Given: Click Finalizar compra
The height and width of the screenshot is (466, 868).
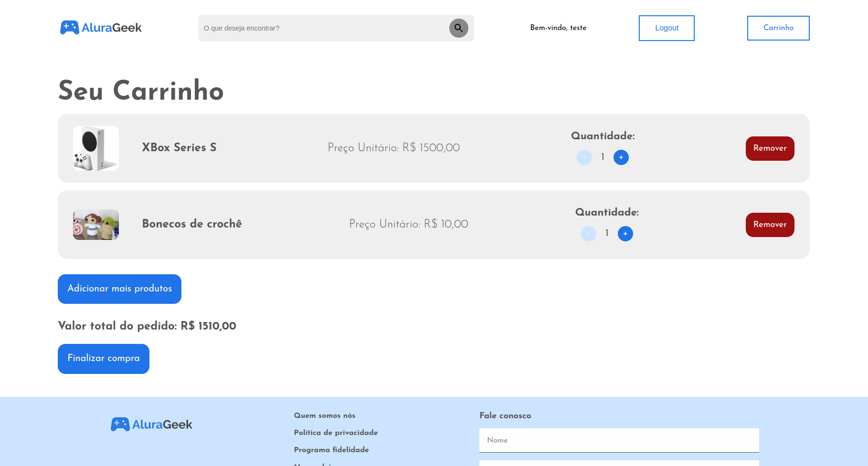Looking at the screenshot, I should coord(104,359).
